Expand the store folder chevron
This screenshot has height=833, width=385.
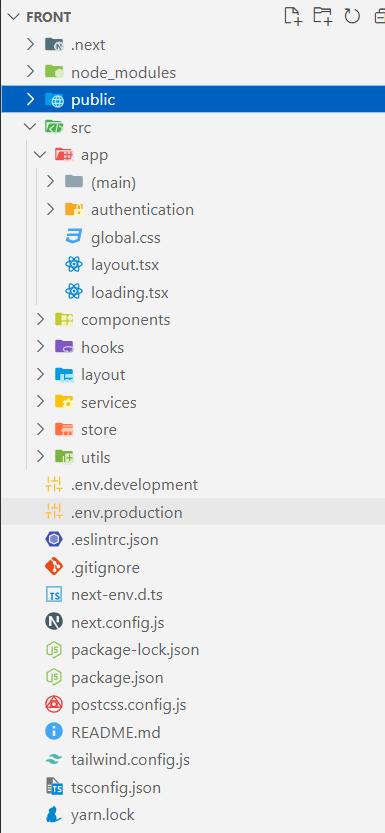pos(40,429)
